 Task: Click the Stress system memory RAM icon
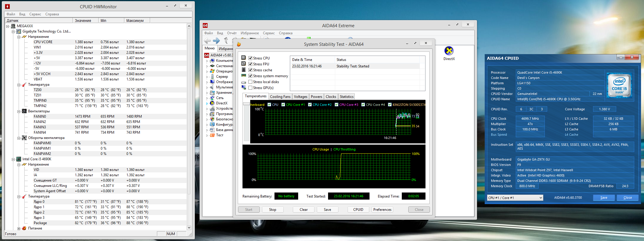point(244,76)
